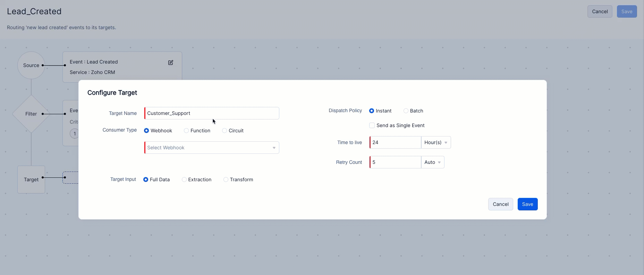
Task: Click the Time to live value field
Action: point(395,142)
